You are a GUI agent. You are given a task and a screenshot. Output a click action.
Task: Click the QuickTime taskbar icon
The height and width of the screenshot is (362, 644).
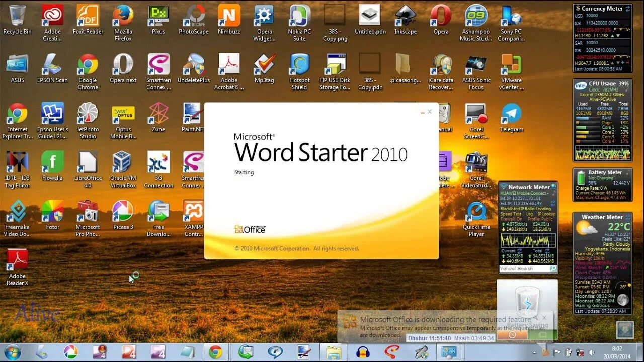coord(275,352)
